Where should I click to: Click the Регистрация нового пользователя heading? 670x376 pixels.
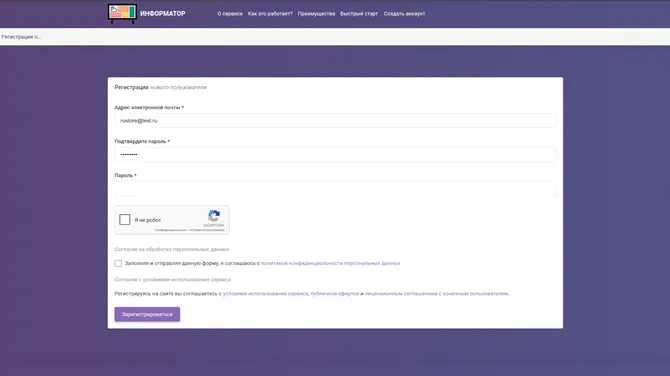click(160, 87)
